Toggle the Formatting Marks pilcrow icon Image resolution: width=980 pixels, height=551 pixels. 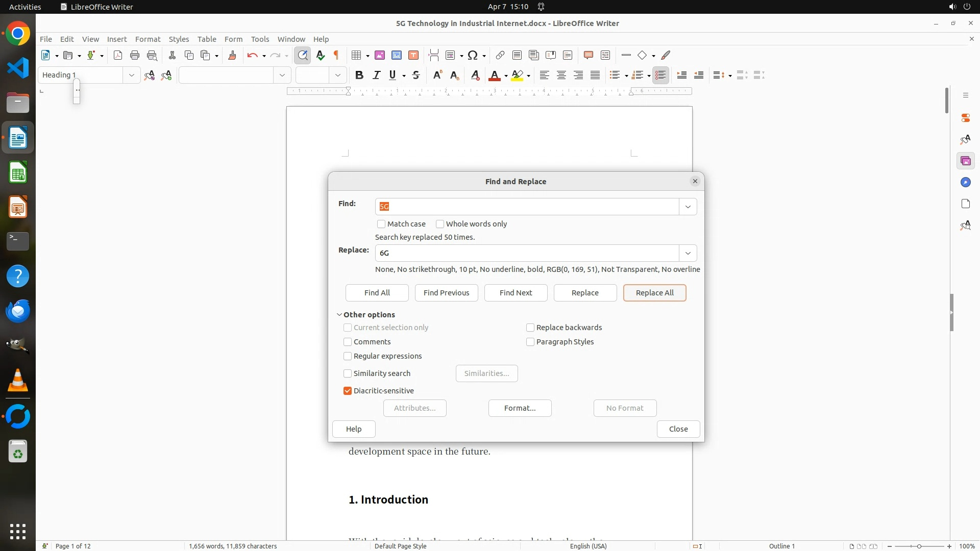[336, 55]
